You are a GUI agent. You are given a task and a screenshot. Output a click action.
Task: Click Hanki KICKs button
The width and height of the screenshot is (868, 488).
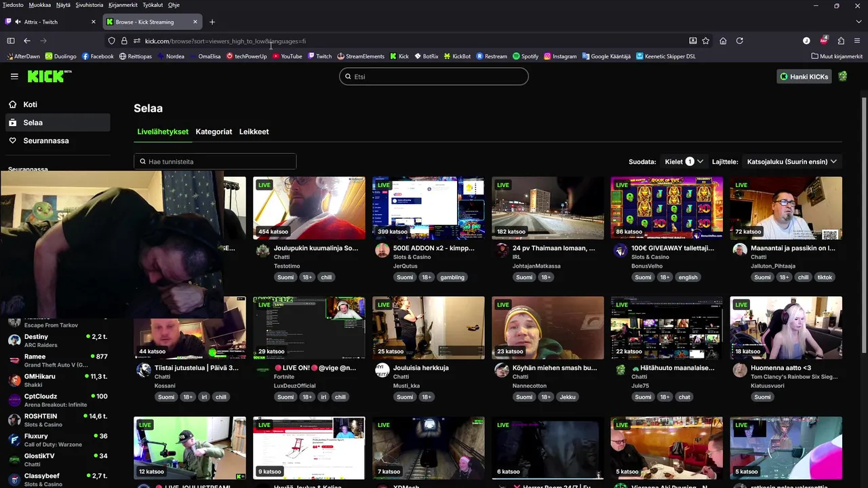click(804, 77)
